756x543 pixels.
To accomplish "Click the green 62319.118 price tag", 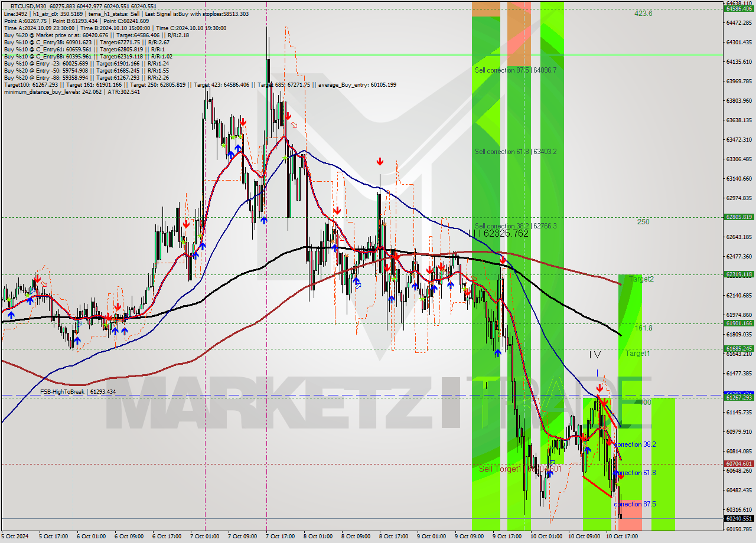I will point(739,274).
